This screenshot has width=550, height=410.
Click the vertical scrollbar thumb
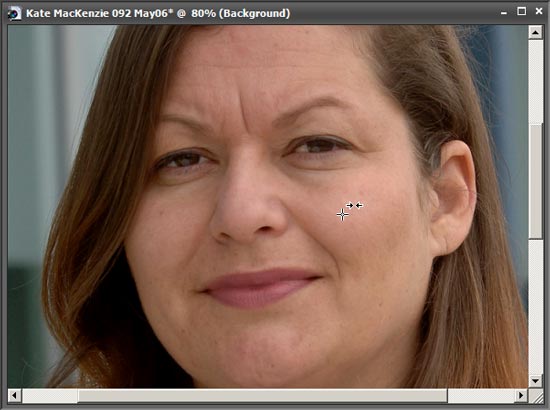point(535,181)
